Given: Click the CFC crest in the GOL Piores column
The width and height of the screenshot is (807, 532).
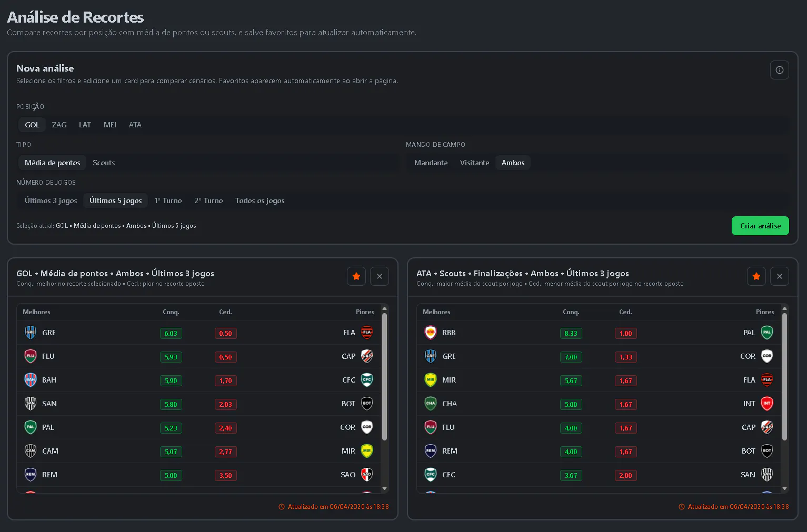Looking at the screenshot, I should 367,380.
